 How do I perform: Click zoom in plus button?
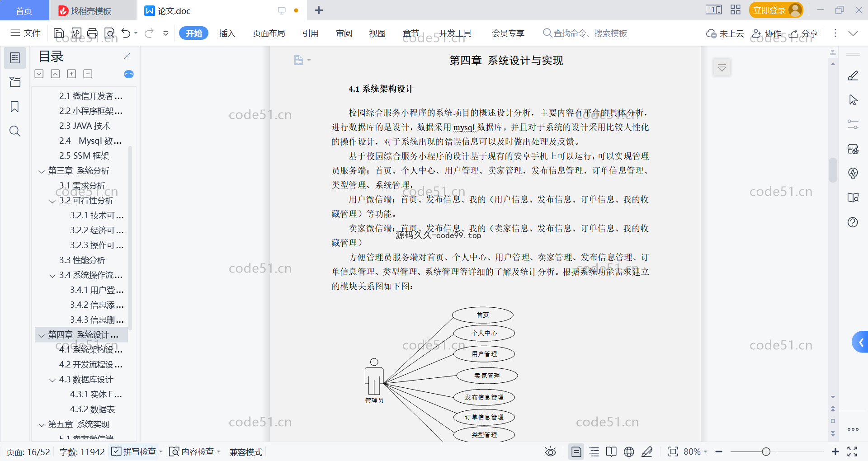point(835,452)
